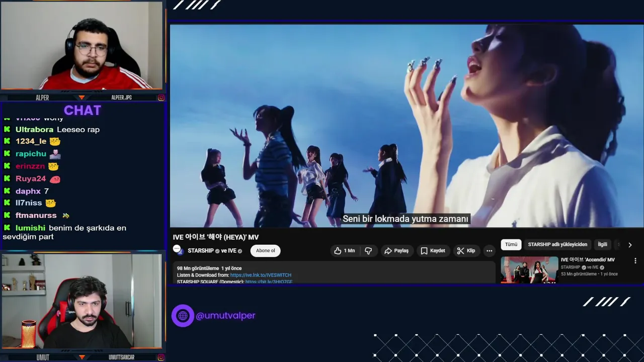Create a clip with Klip button

pos(466,250)
